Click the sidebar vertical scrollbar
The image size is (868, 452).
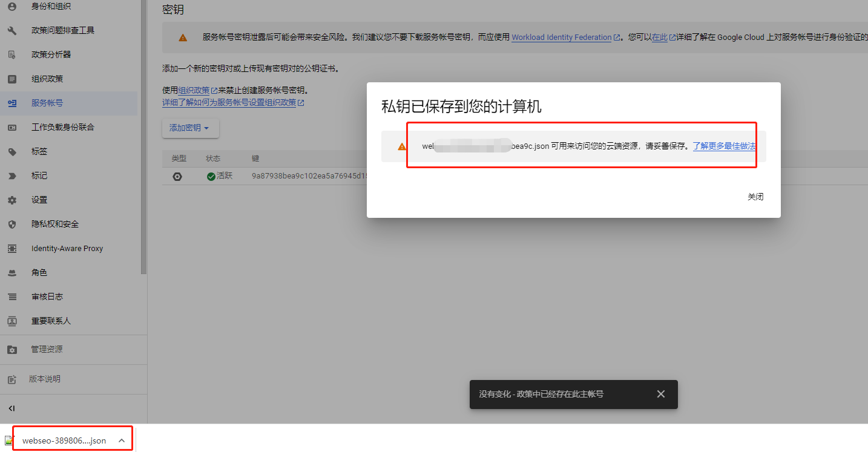[x=143, y=136]
